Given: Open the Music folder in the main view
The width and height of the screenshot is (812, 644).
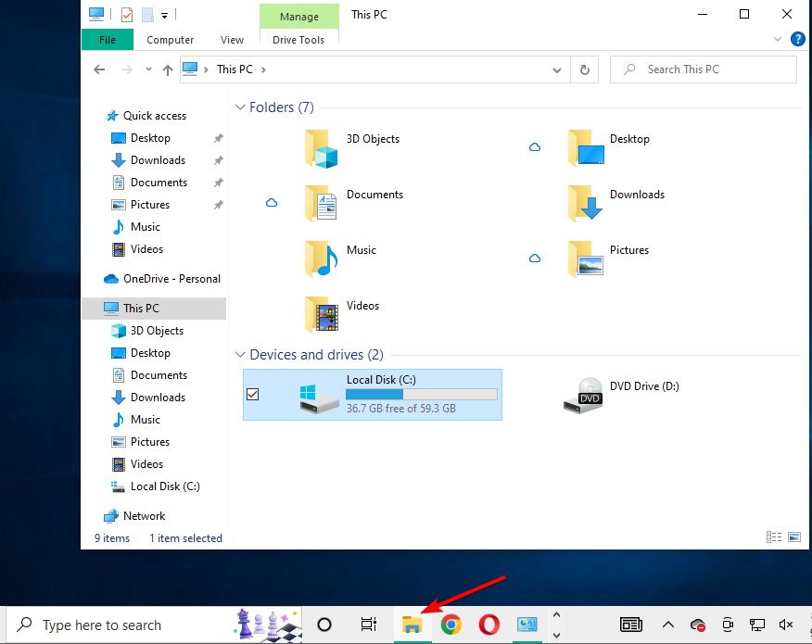Looking at the screenshot, I should (362, 250).
